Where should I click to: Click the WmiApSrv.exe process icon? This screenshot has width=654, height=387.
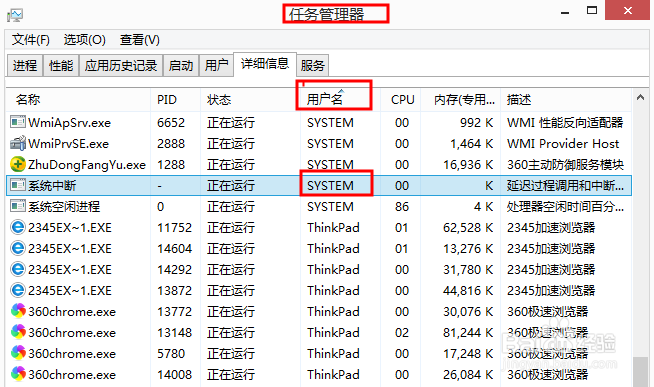tap(18, 122)
